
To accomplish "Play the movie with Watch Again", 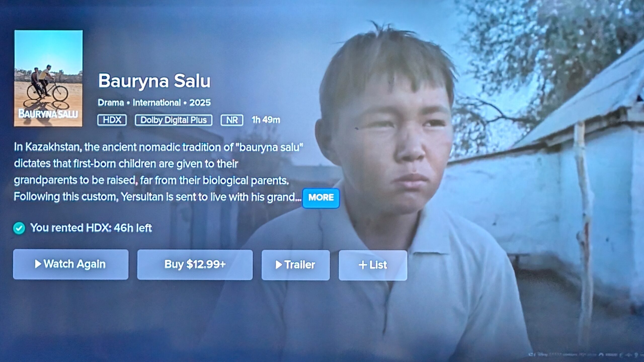I will click(x=71, y=264).
